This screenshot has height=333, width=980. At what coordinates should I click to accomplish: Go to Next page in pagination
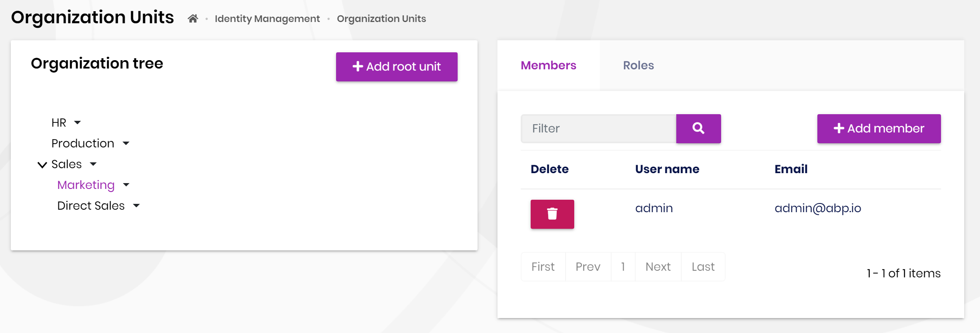pyautogui.click(x=658, y=267)
